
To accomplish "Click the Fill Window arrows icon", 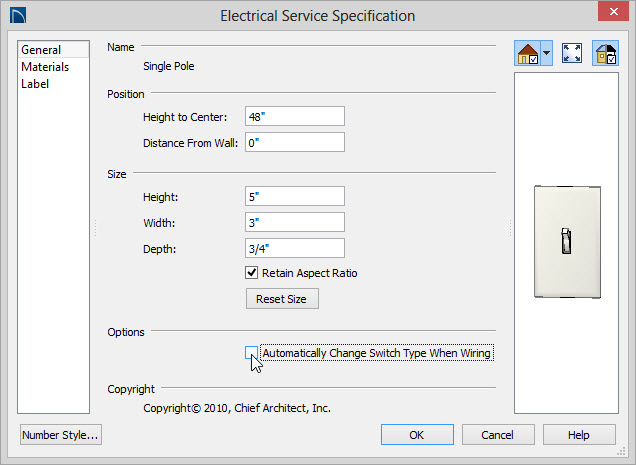I will [x=572, y=53].
